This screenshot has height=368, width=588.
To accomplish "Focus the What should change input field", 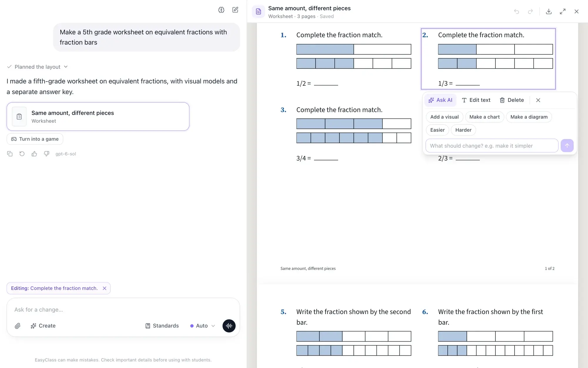I will [x=492, y=146].
